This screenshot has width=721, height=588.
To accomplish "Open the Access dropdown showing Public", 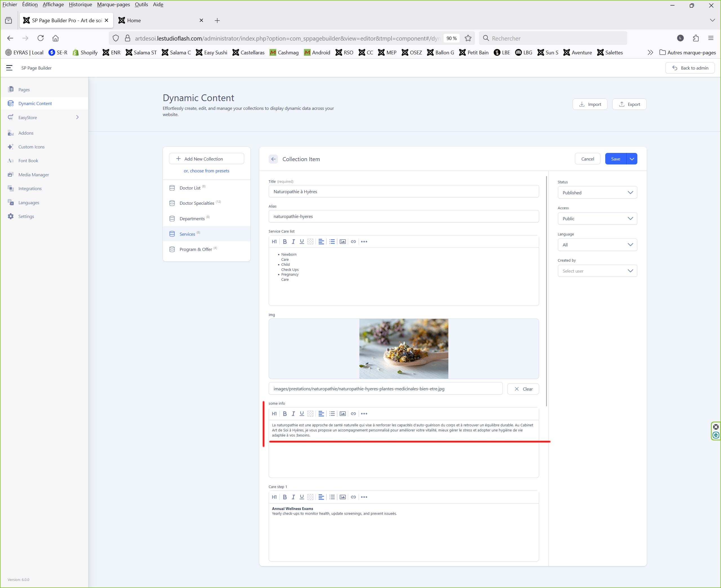I will point(597,219).
